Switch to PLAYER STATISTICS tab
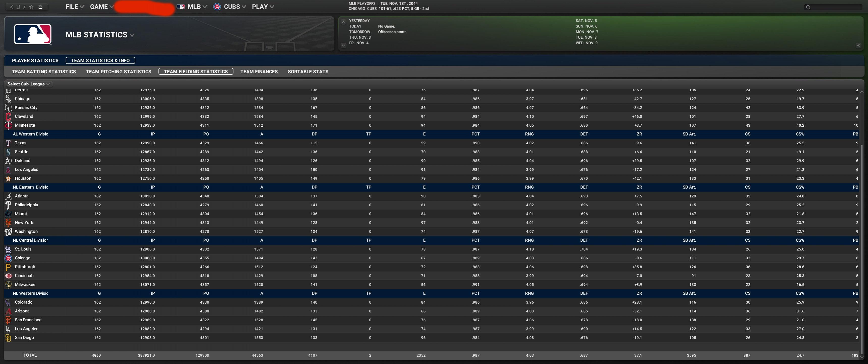This screenshot has width=868, height=364. [x=35, y=60]
